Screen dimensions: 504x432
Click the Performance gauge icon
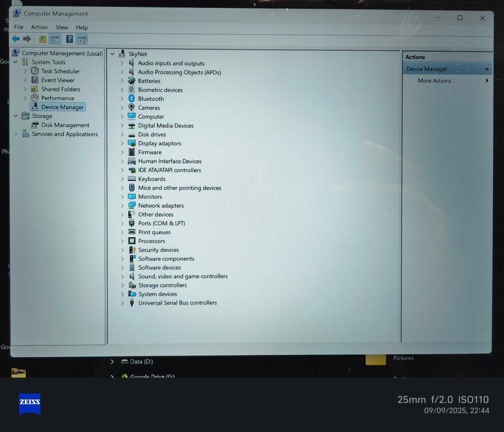click(35, 98)
